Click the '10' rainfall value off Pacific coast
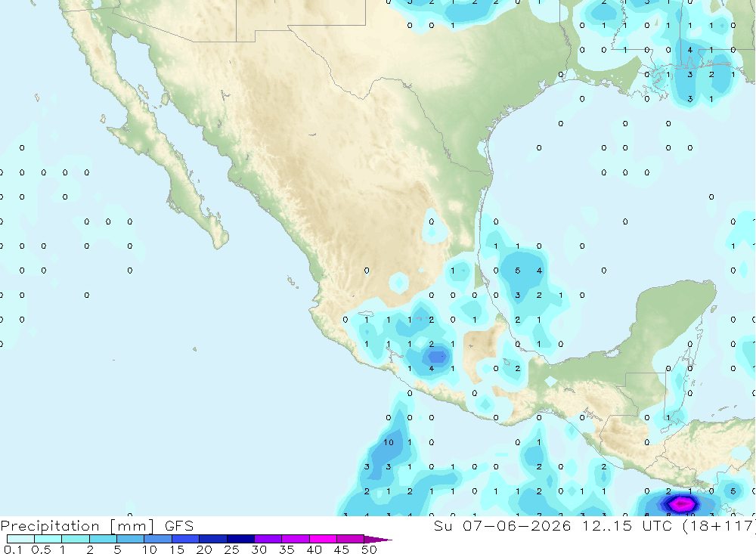Screen dimensions: 756x554 [389, 442]
